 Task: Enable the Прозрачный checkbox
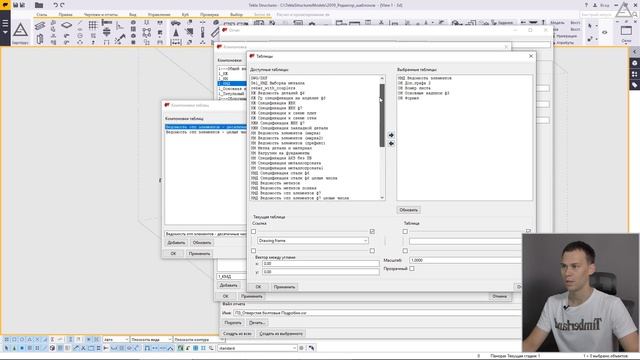point(412,269)
